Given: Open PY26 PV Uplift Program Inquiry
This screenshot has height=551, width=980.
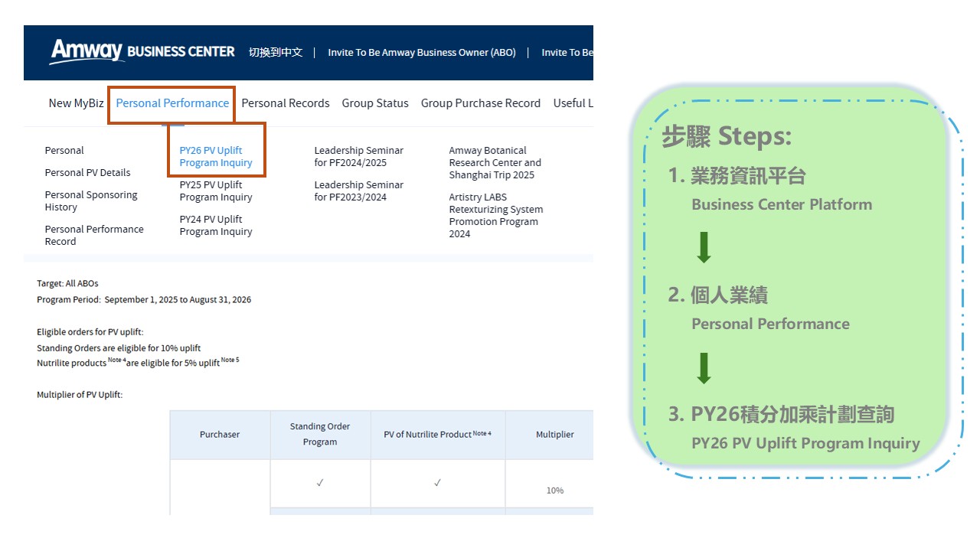Looking at the screenshot, I should pyautogui.click(x=216, y=157).
